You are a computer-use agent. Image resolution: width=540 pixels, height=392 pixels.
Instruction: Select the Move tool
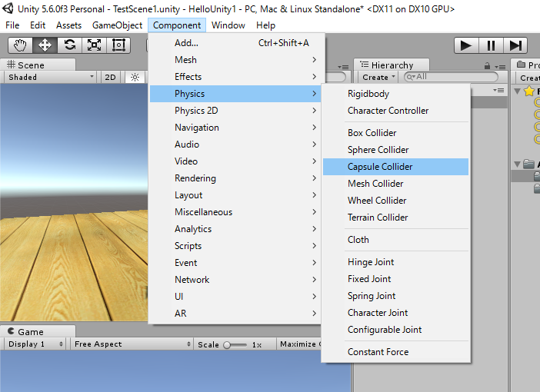(45, 45)
